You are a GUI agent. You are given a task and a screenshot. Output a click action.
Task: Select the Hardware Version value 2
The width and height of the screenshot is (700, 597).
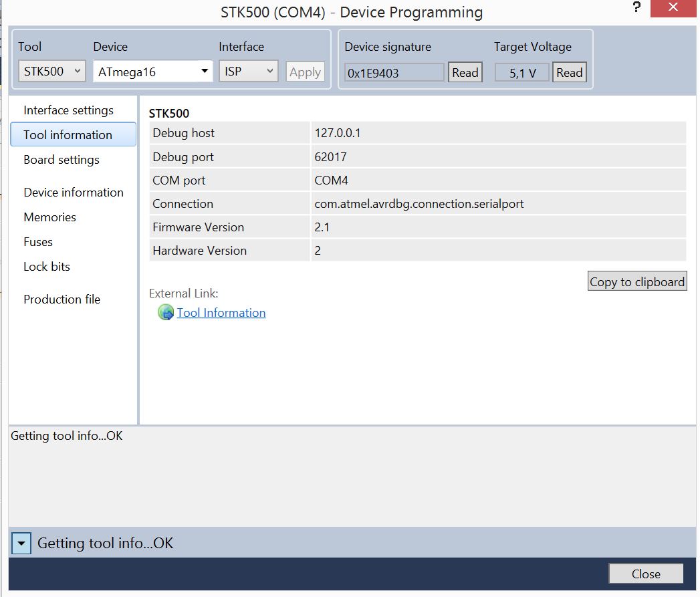click(x=318, y=251)
